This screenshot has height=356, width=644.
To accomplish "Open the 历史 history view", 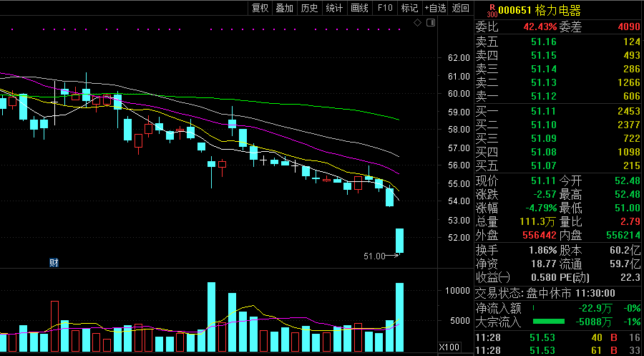I will coord(309,8).
